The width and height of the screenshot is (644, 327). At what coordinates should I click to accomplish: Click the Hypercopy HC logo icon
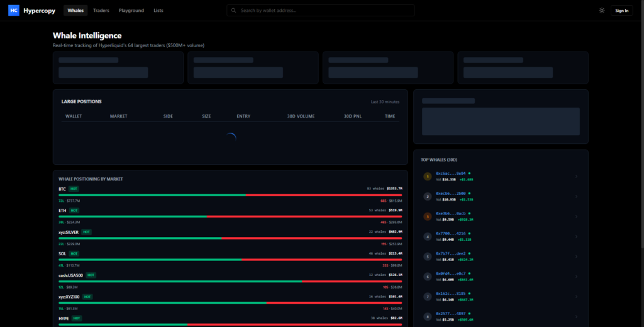tap(13, 10)
